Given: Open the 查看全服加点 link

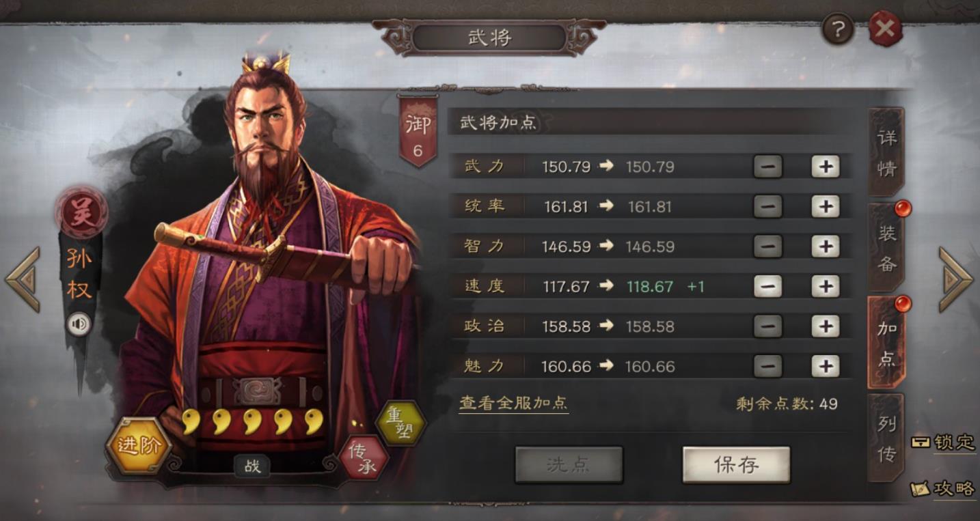Looking at the screenshot, I should pos(513,403).
